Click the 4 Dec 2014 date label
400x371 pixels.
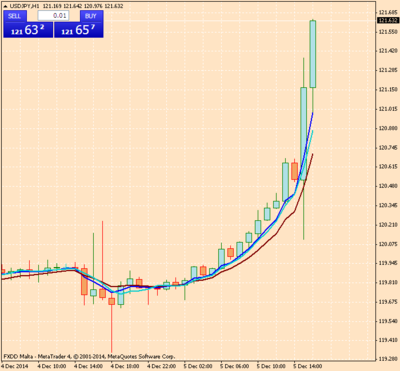pos(14,366)
